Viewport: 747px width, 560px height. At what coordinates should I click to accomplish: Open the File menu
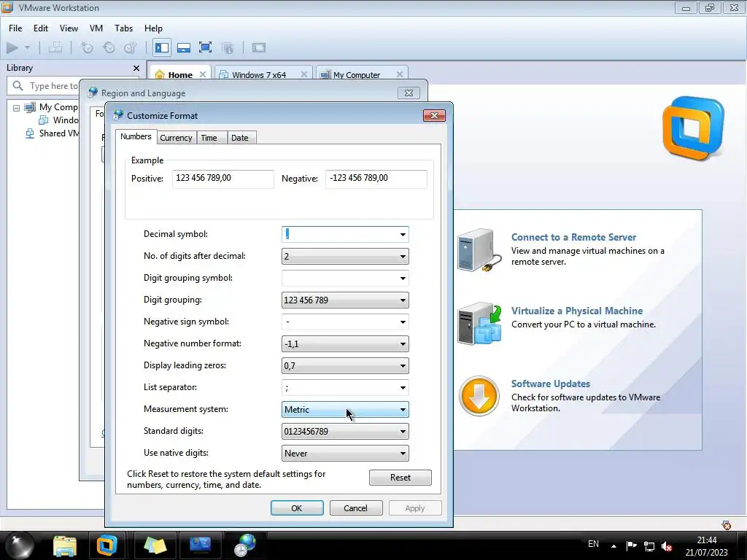pyautogui.click(x=15, y=28)
